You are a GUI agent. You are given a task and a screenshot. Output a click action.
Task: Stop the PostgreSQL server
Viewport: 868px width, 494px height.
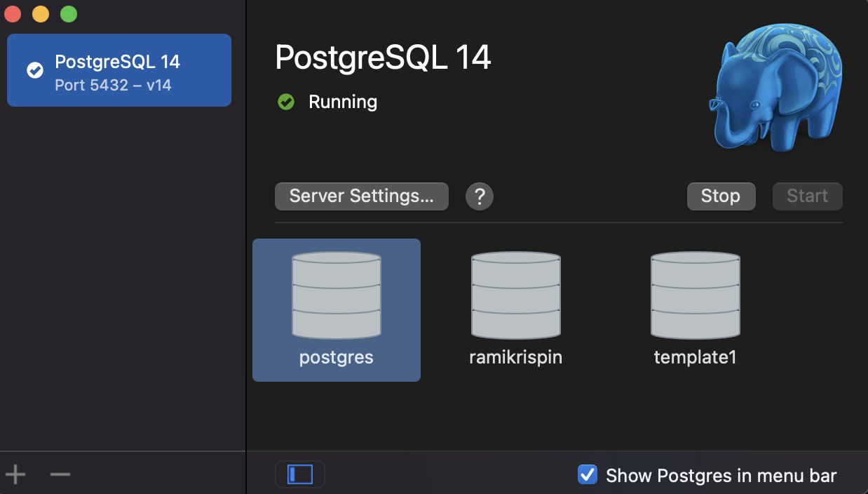(x=721, y=196)
